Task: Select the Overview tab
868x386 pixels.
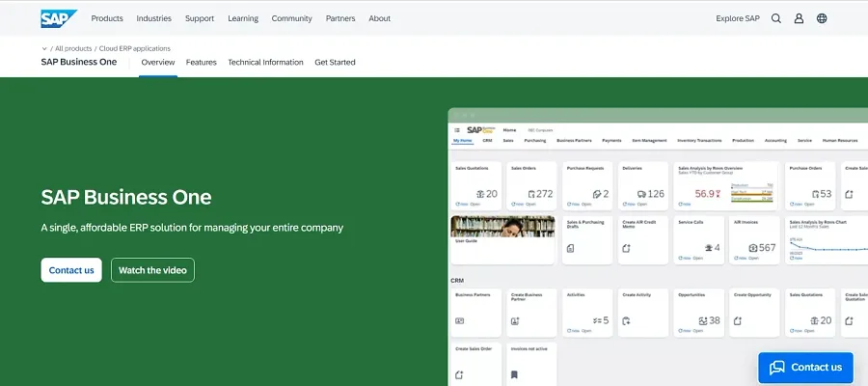Action: pyautogui.click(x=158, y=62)
